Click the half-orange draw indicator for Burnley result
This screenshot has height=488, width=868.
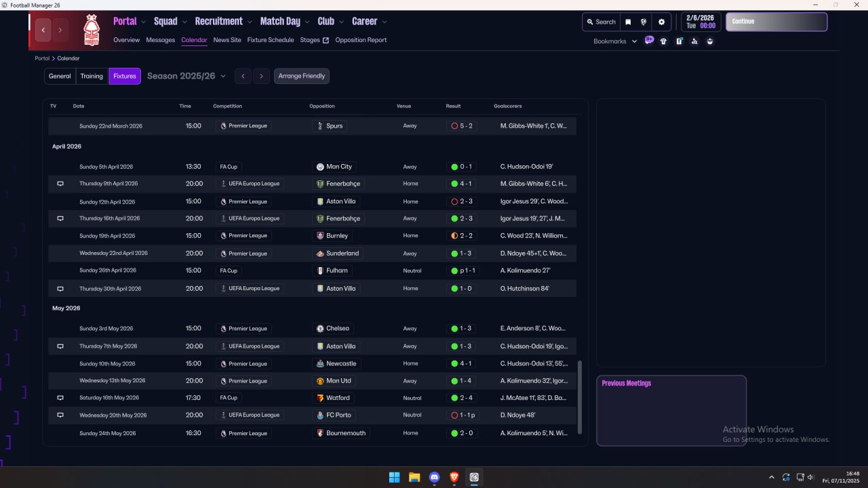[454, 236]
